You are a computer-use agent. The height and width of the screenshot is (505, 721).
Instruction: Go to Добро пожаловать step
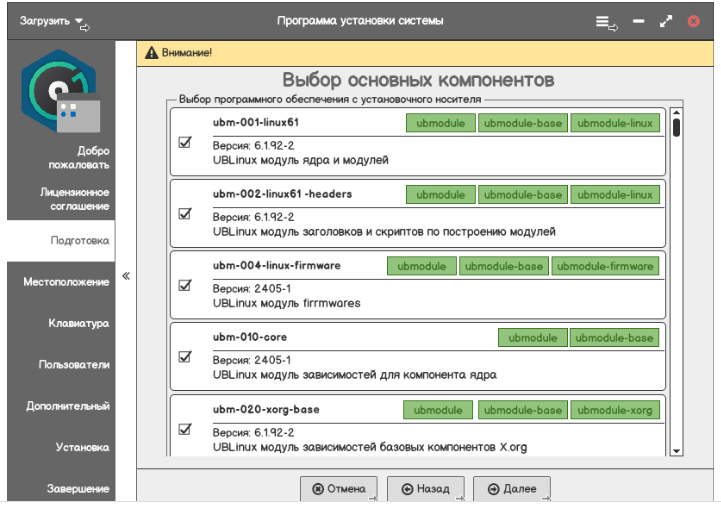(x=79, y=158)
